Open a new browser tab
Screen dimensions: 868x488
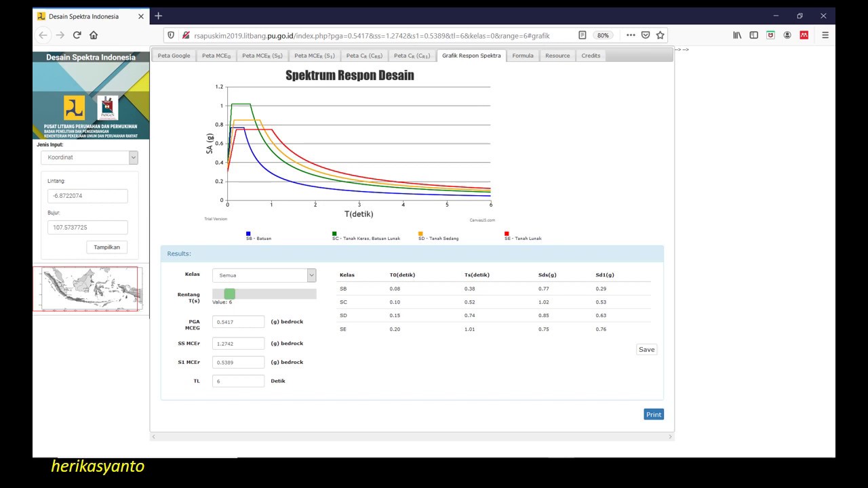[x=158, y=16]
